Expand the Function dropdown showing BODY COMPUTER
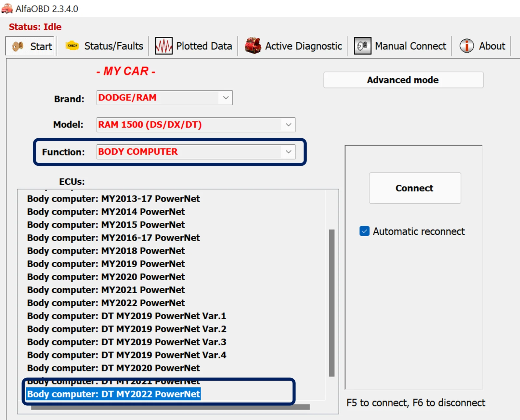520x420 pixels. pyautogui.click(x=288, y=152)
